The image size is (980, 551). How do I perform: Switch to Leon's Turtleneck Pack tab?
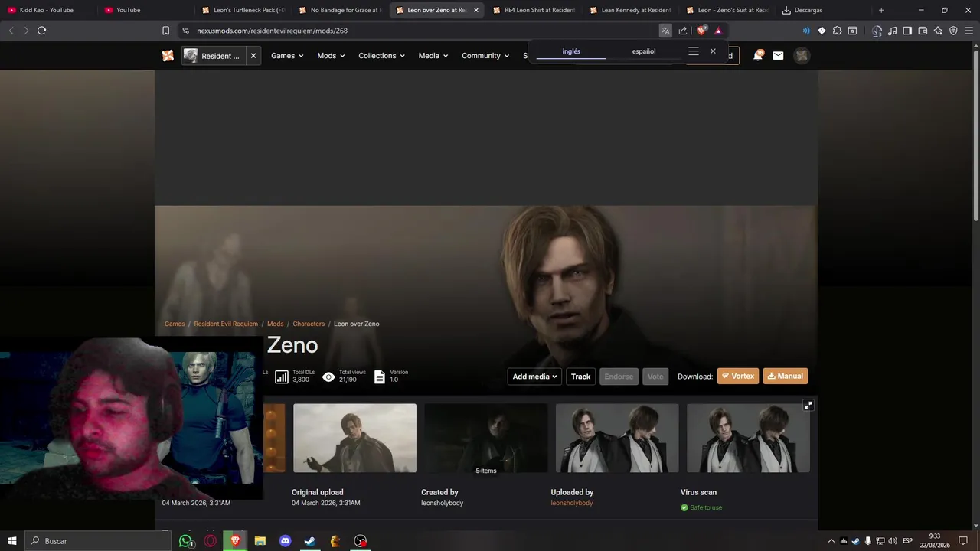(x=243, y=10)
